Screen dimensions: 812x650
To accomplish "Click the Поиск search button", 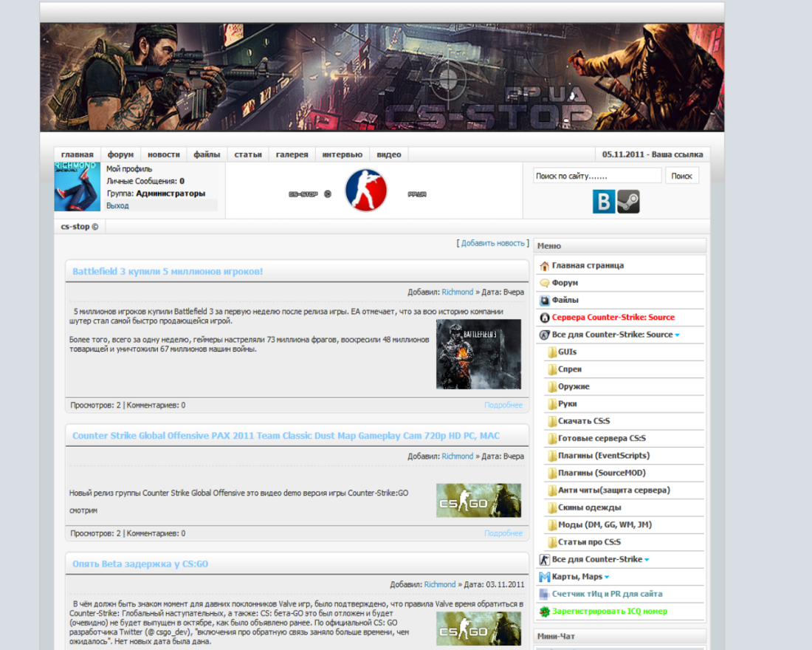I will pos(681,177).
